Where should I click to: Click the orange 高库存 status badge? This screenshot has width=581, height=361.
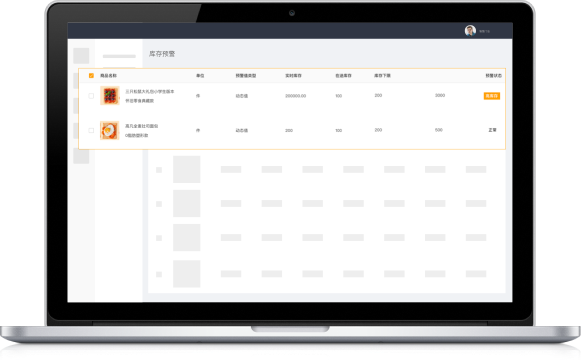(492, 96)
